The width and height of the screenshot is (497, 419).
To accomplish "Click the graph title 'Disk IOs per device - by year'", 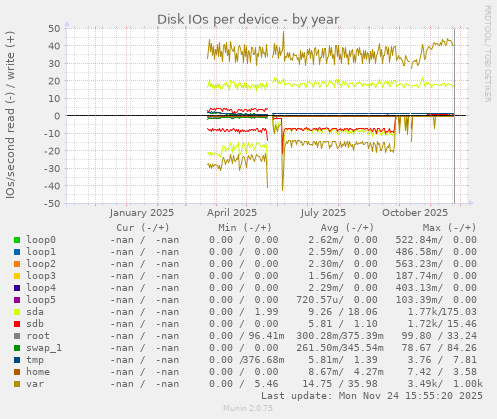I will [248, 20].
